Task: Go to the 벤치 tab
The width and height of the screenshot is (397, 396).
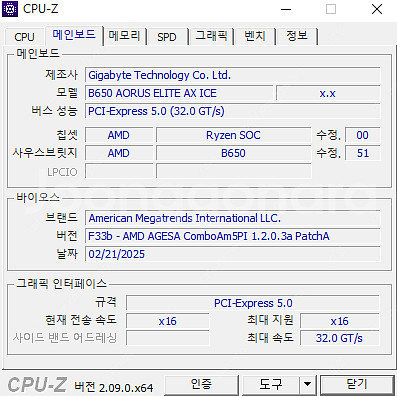Action: click(255, 36)
